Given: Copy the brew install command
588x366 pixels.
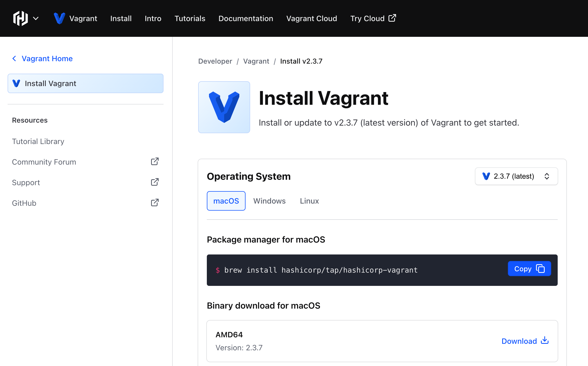Looking at the screenshot, I should click(529, 269).
